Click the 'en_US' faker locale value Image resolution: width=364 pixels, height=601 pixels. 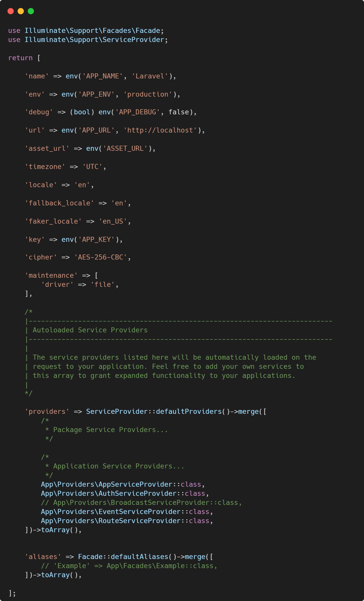pos(113,221)
